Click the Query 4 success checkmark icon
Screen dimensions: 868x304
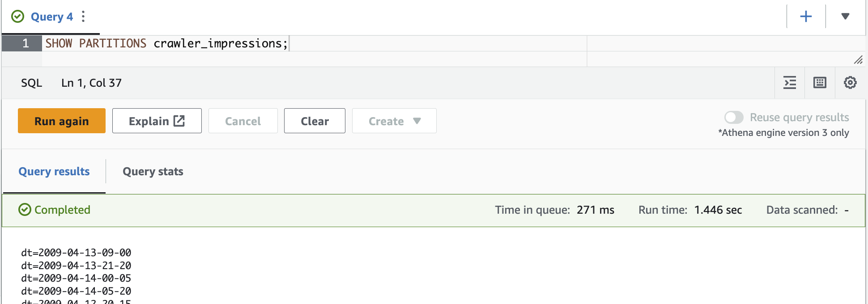(x=17, y=17)
